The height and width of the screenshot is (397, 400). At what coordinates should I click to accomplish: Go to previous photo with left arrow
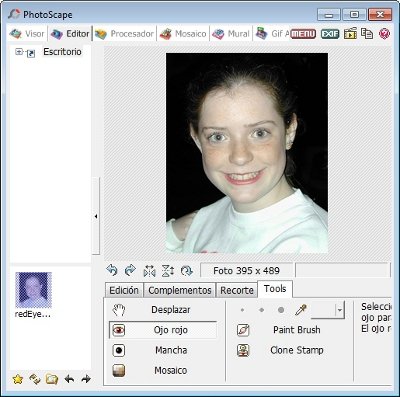[x=69, y=379]
